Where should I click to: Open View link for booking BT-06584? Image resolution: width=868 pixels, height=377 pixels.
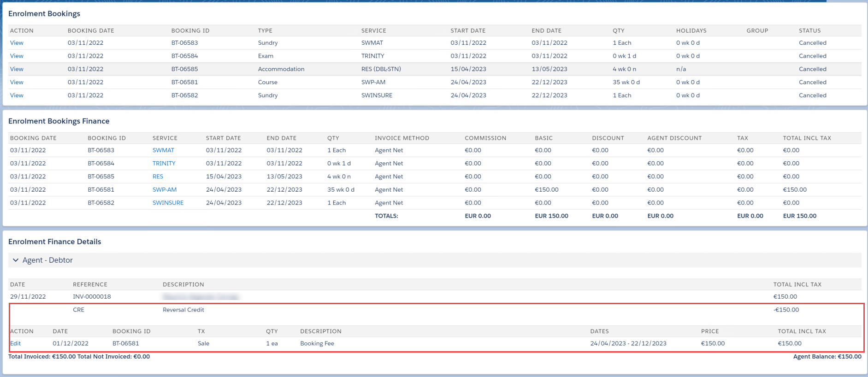(x=17, y=56)
